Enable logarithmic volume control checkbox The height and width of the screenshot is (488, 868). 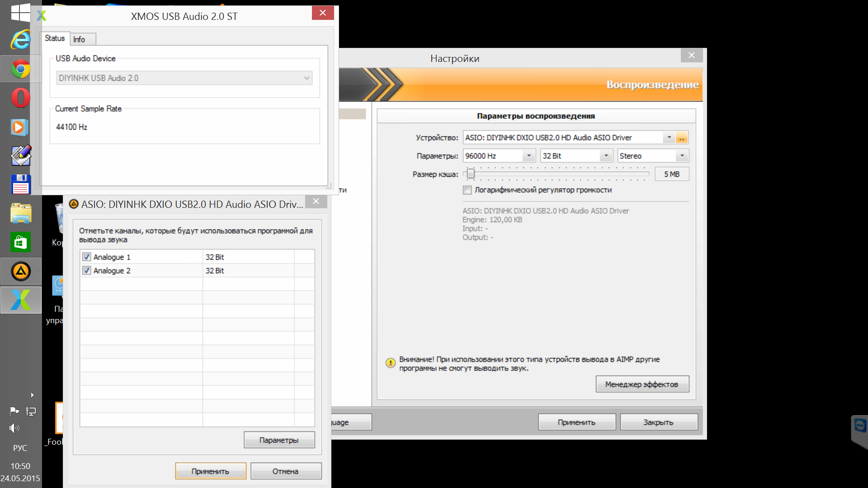point(467,190)
